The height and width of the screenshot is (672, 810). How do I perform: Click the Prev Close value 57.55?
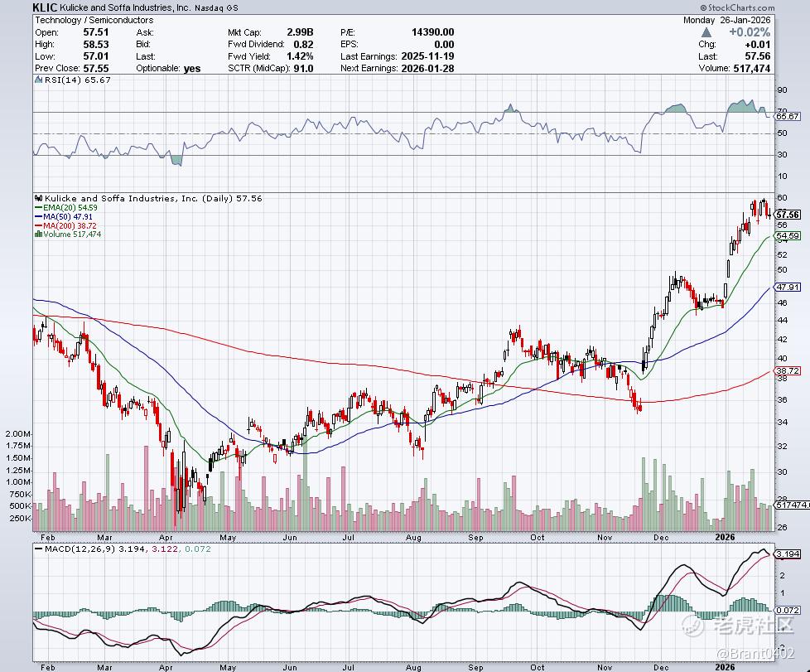click(96, 68)
